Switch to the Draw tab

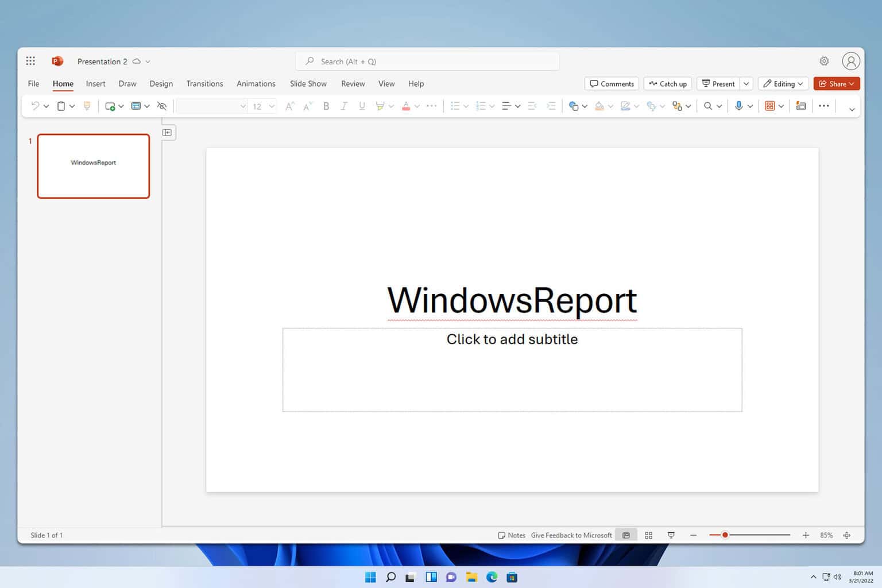pos(127,84)
